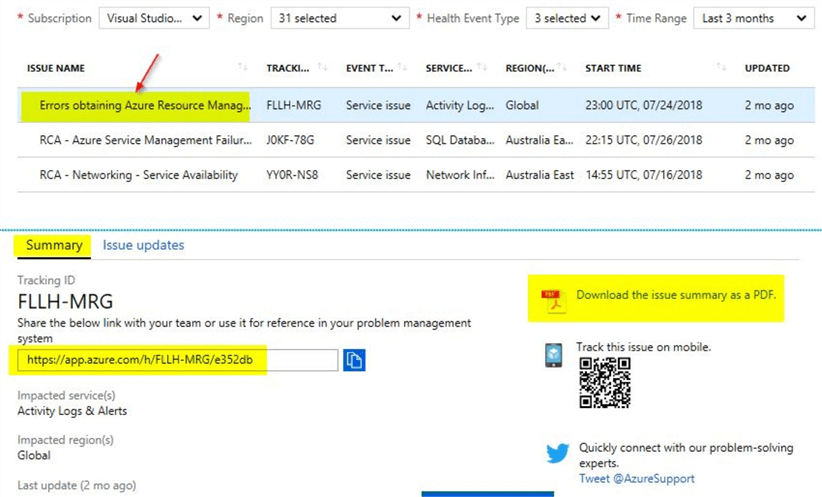Select RCA - Networking - Service Availability row
The width and height of the screenshot is (822, 497).
point(138,175)
